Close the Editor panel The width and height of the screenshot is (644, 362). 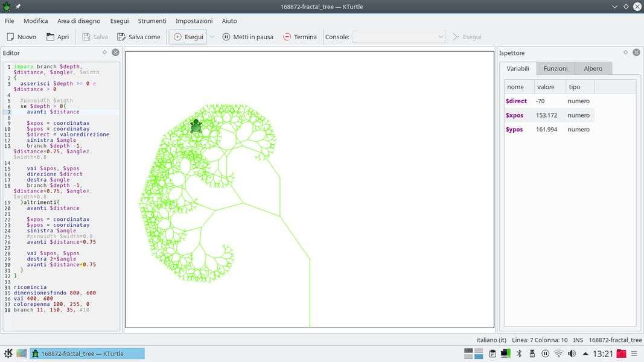pyautogui.click(x=115, y=52)
